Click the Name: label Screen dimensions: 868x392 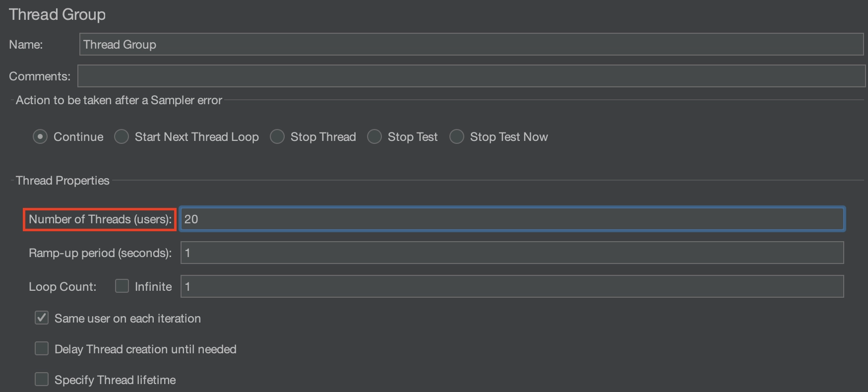(x=26, y=45)
